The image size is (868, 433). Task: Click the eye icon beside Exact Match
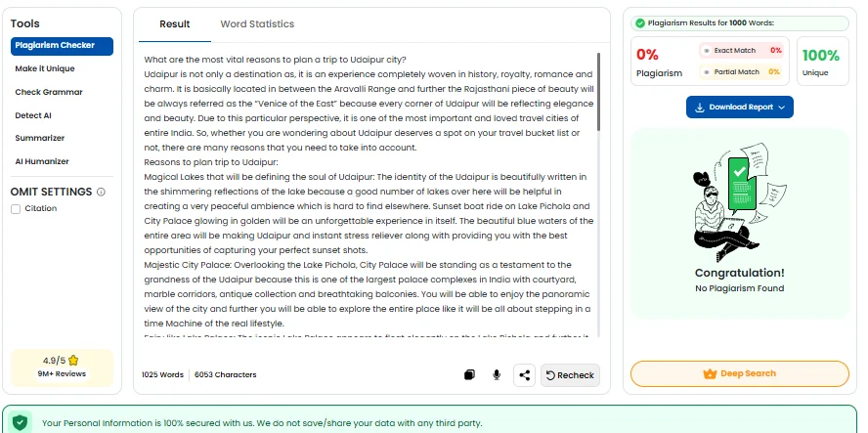(x=707, y=50)
